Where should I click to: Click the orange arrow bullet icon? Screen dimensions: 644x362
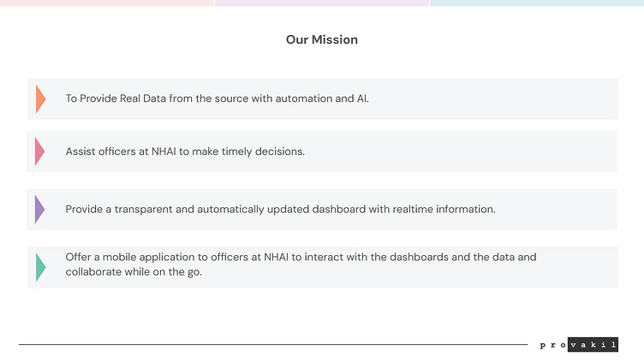[x=40, y=98]
